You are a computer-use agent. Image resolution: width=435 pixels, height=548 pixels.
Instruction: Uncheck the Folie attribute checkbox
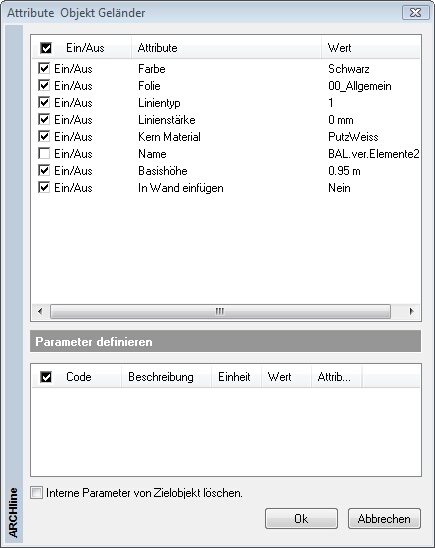[44, 86]
